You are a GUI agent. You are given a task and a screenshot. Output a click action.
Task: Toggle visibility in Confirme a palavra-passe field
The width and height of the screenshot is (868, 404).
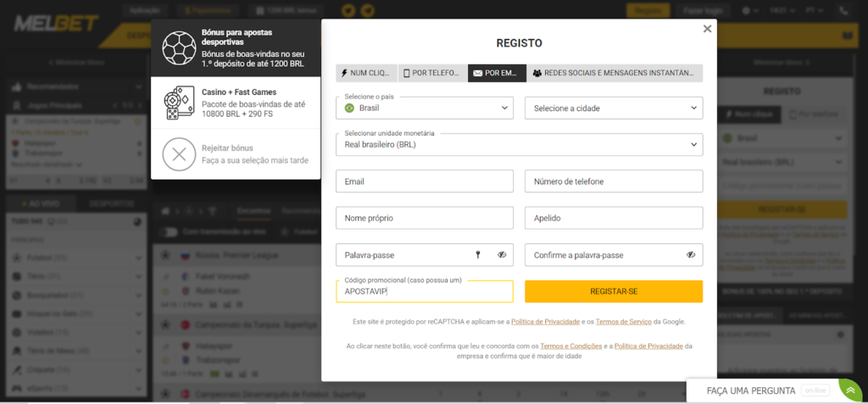point(691,255)
